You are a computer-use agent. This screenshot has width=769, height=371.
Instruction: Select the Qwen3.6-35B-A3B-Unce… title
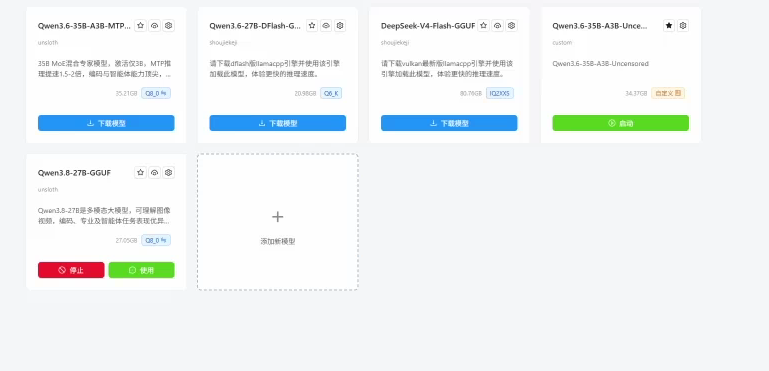point(600,26)
